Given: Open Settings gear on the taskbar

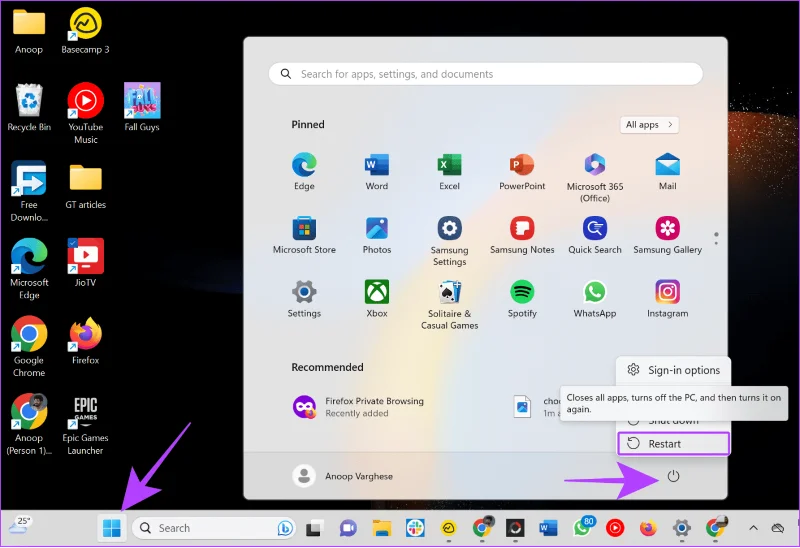Looking at the screenshot, I should (x=682, y=528).
